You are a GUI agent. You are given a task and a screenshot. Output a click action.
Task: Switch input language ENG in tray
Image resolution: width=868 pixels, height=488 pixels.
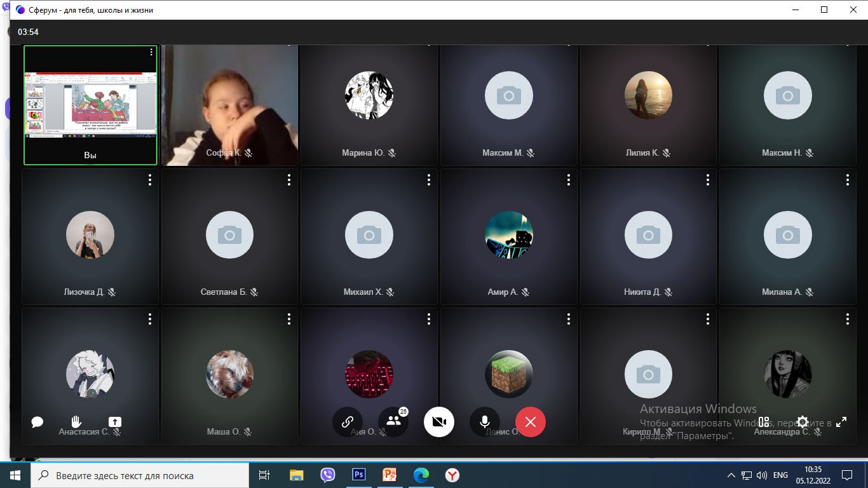[x=780, y=475]
